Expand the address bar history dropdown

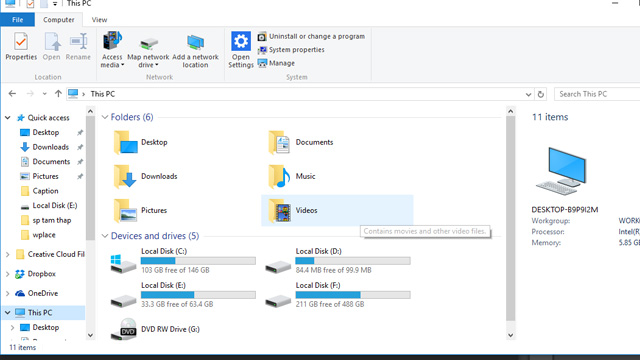pyautogui.click(x=528, y=94)
